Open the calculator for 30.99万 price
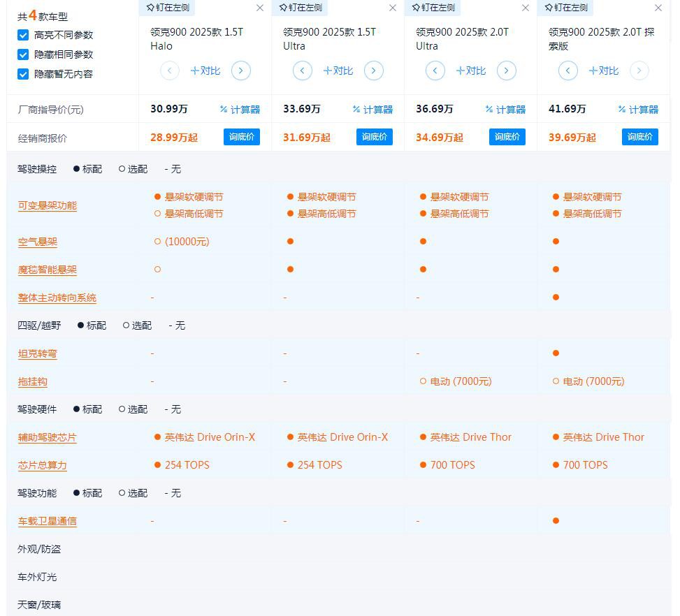 coord(240,110)
